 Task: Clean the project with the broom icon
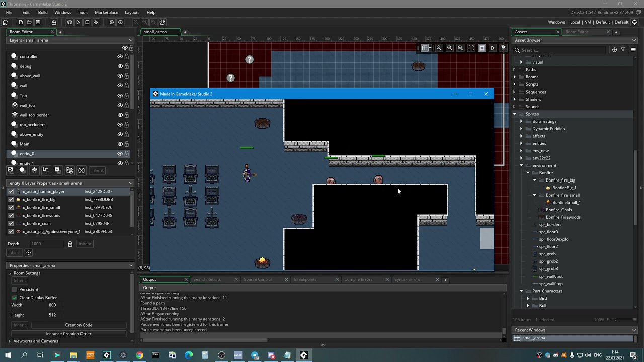96,22
